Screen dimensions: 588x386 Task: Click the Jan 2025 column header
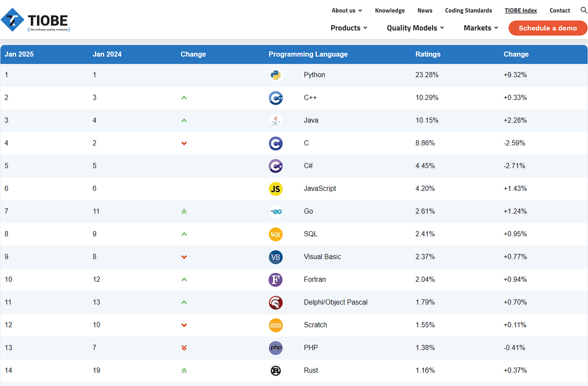(19, 54)
